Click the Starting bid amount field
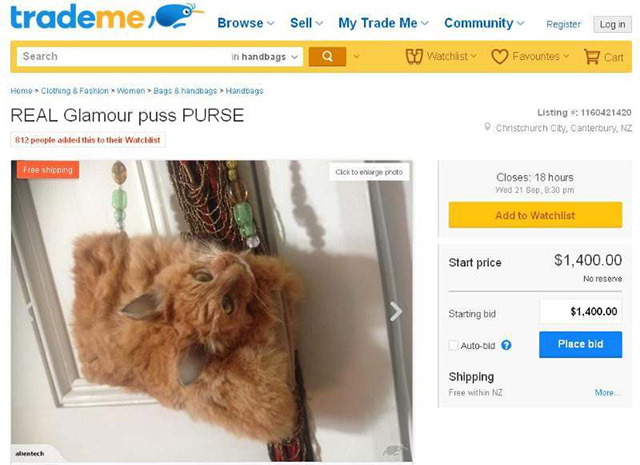Screen dimensions: 640x465 click(581, 311)
